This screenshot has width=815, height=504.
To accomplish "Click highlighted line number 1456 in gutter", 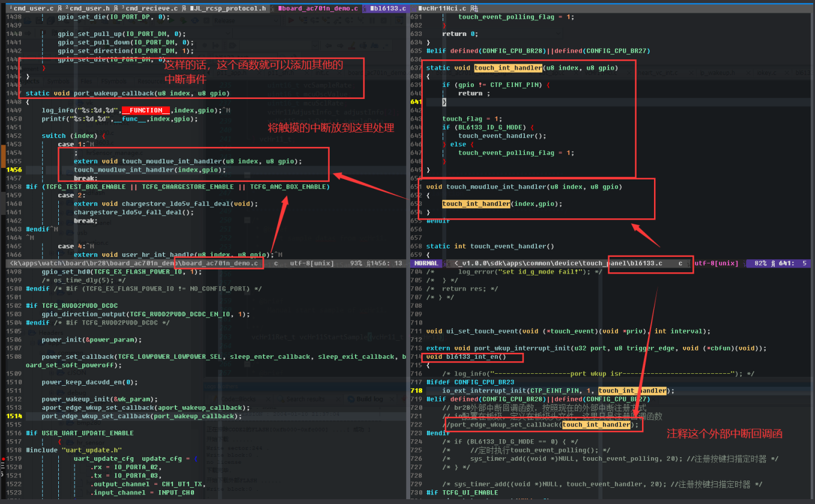I will coord(14,170).
